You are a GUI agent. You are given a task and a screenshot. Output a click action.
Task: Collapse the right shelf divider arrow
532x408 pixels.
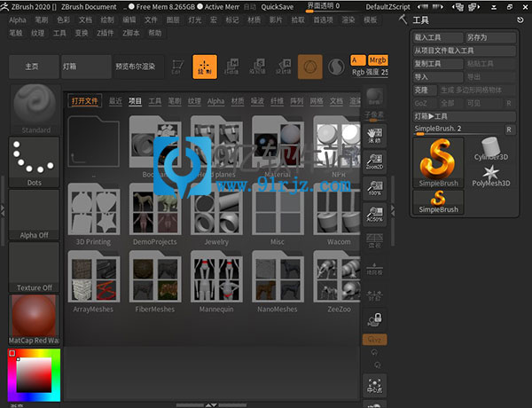(393, 210)
